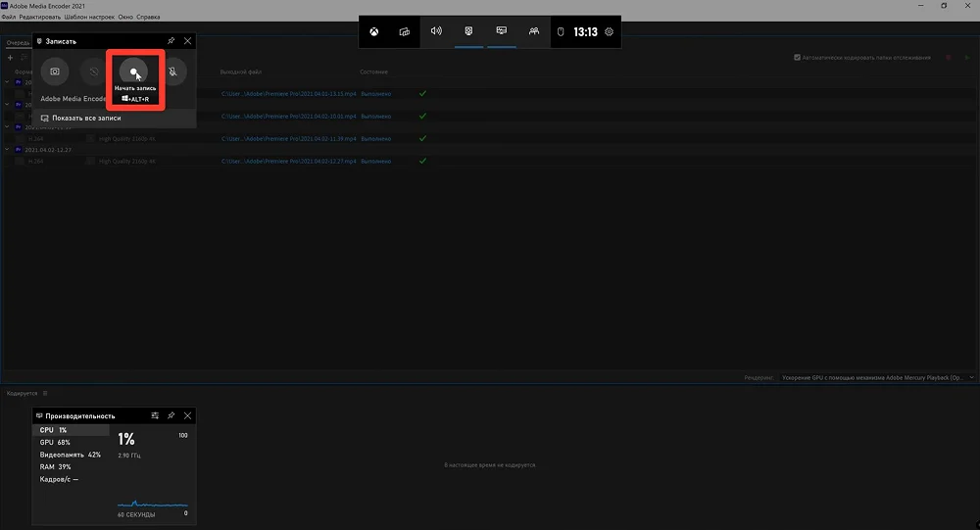Open the Xbox widget menu
Image resolution: width=980 pixels, height=530 pixels.
[374, 31]
